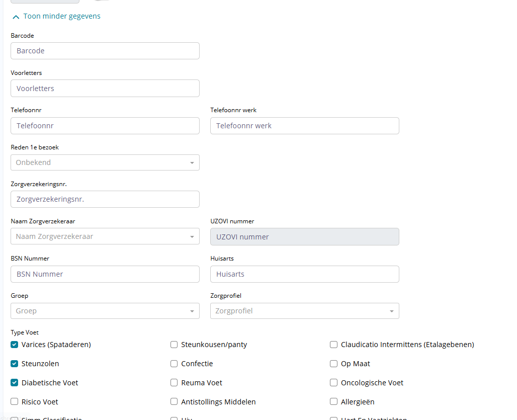Select the Reuma Voet checkbox
This screenshot has height=420, width=517.
coord(174,383)
